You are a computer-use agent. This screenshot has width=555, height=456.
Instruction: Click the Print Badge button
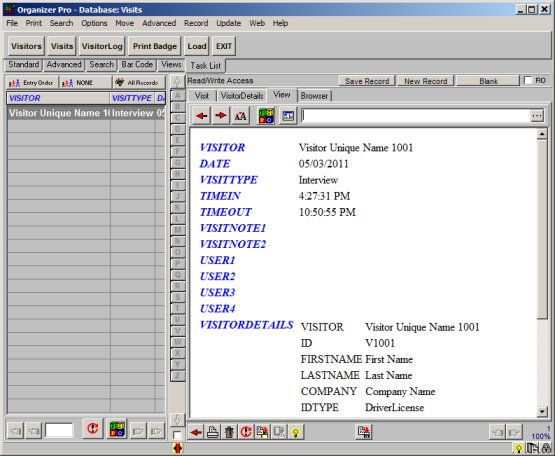(155, 46)
